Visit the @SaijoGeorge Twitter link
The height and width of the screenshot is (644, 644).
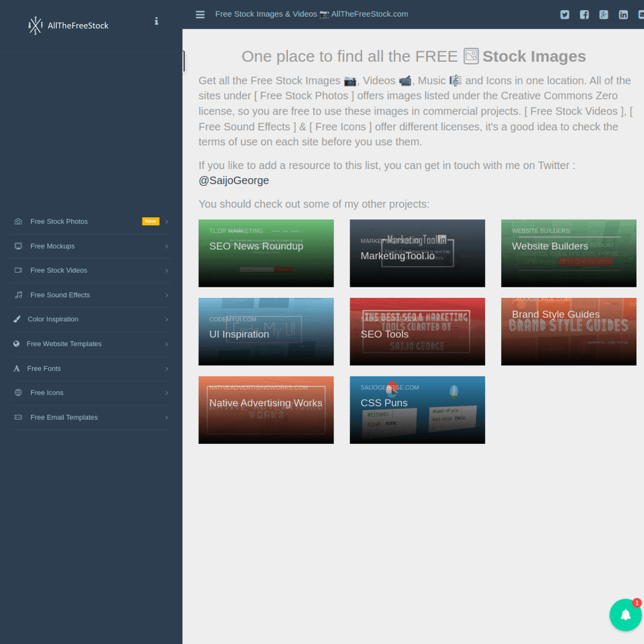click(x=234, y=181)
